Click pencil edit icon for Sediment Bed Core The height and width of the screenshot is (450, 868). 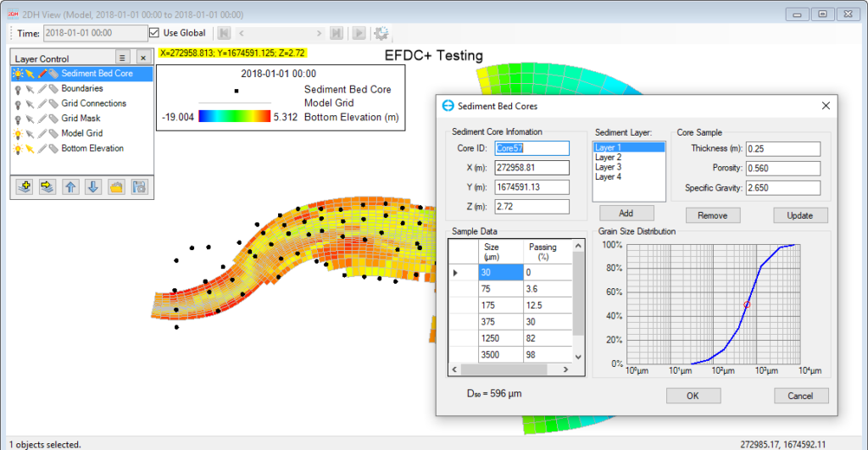point(42,74)
